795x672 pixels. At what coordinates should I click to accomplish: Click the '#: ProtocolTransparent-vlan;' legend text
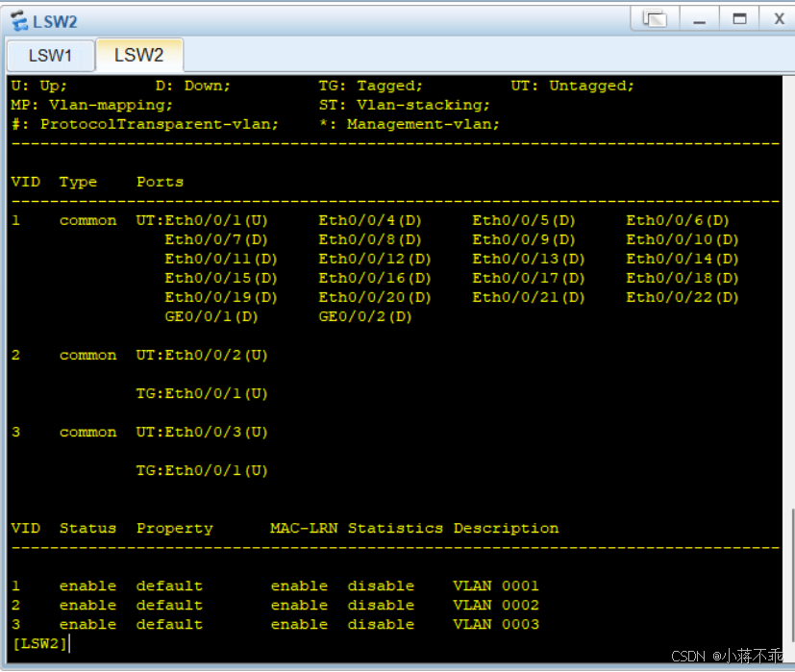tap(145, 124)
